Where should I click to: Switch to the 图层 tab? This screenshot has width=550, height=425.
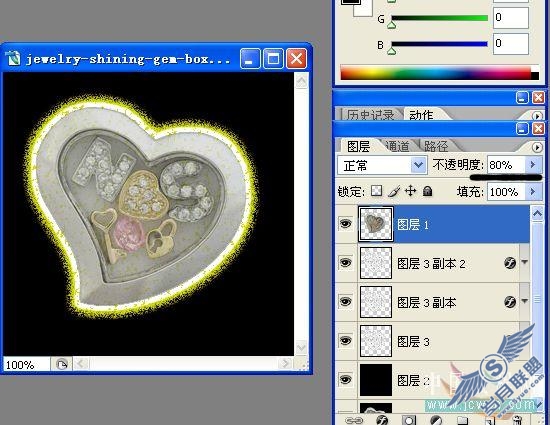point(358,146)
